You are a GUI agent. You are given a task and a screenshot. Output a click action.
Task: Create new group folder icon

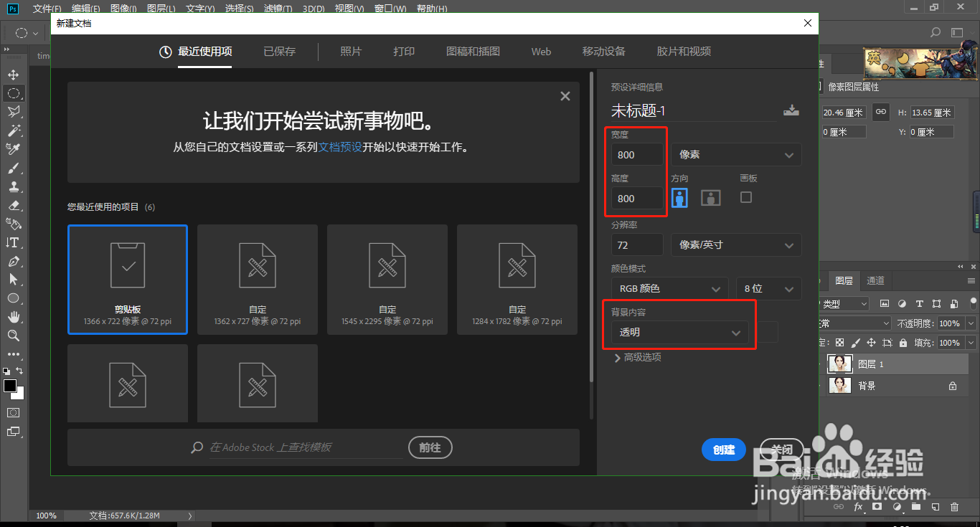pyautogui.click(x=915, y=507)
